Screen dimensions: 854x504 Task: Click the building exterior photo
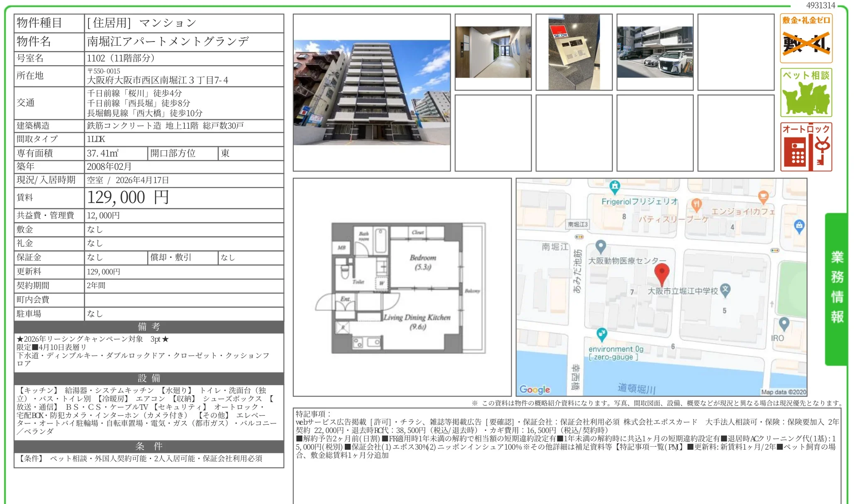(x=372, y=92)
